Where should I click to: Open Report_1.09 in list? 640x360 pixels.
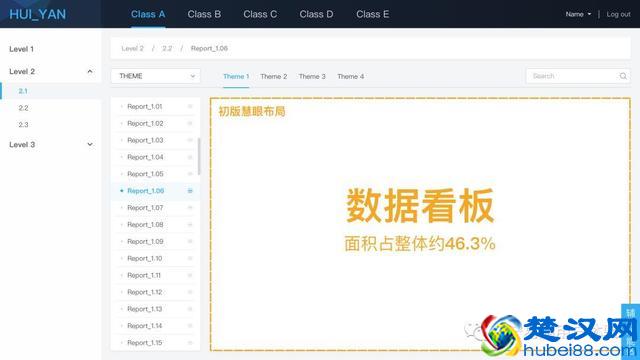[145, 242]
